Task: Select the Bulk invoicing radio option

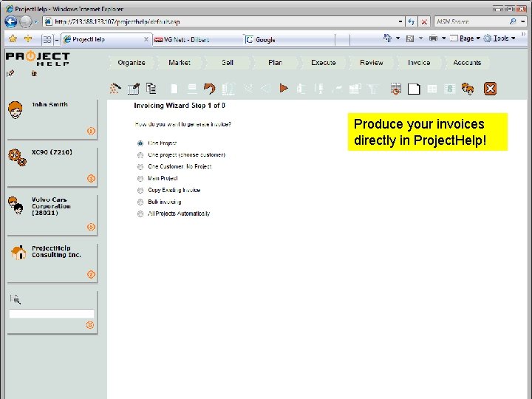Action: click(x=140, y=202)
